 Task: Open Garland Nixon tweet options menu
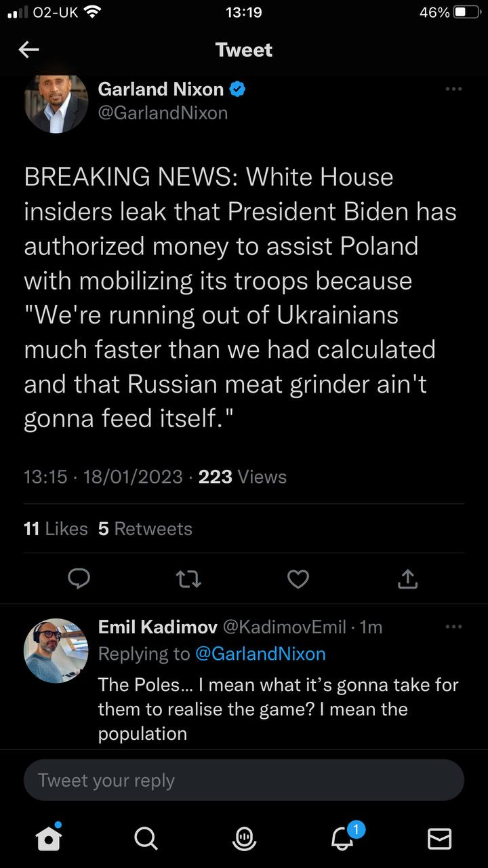pos(453,89)
